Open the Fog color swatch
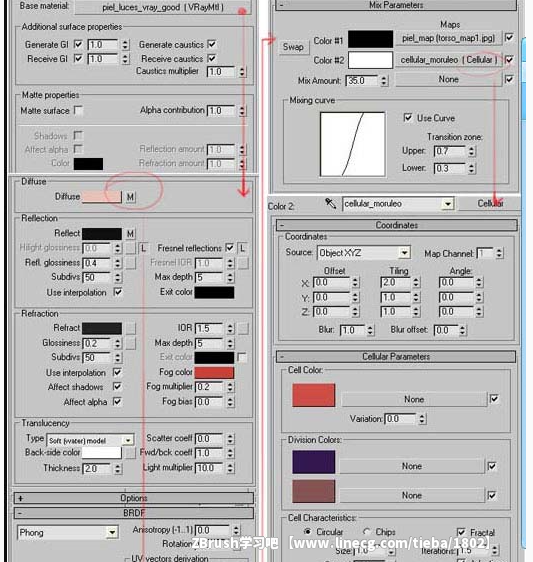 point(214,372)
